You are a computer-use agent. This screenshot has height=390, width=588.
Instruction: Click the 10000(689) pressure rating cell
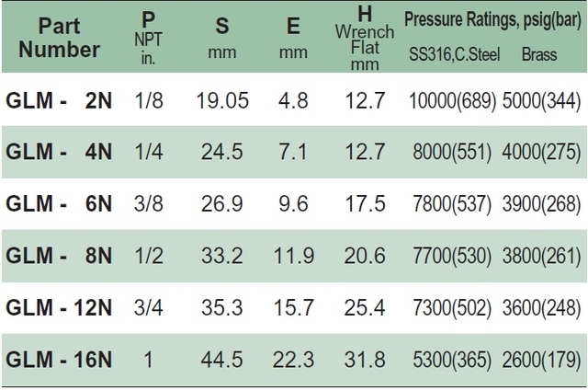tap(452, 101)
